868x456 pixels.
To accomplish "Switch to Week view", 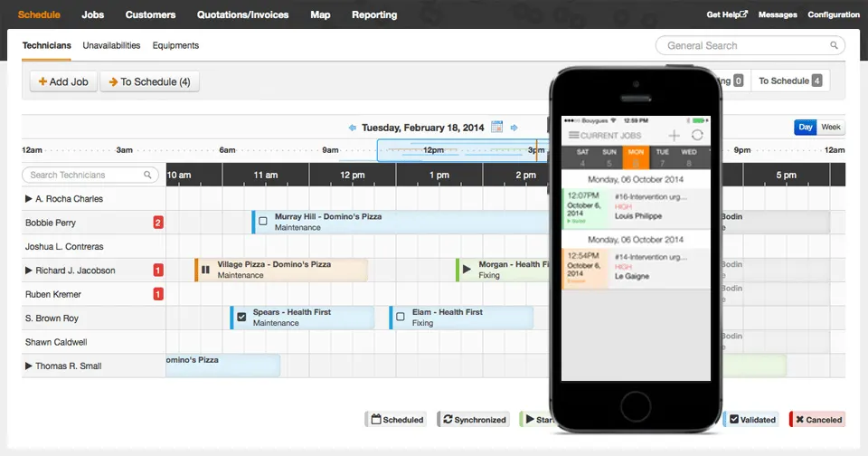I will (830, 127).
